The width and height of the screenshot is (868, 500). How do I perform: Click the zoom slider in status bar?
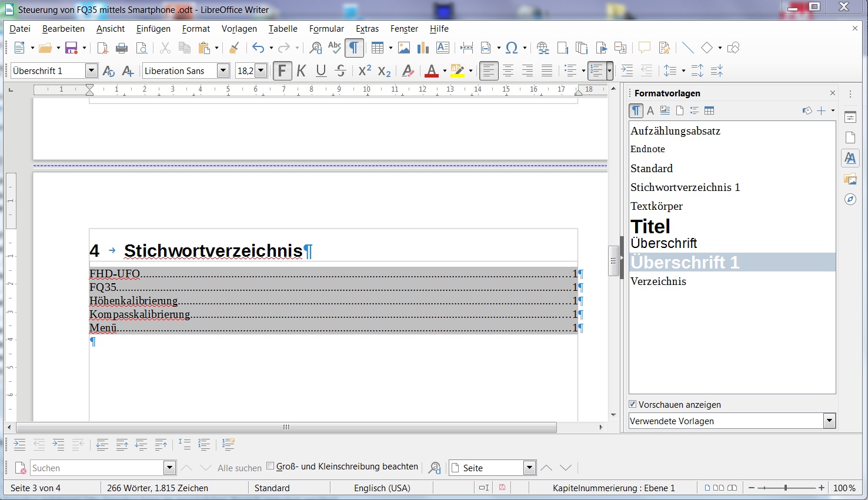pos(786,488)
